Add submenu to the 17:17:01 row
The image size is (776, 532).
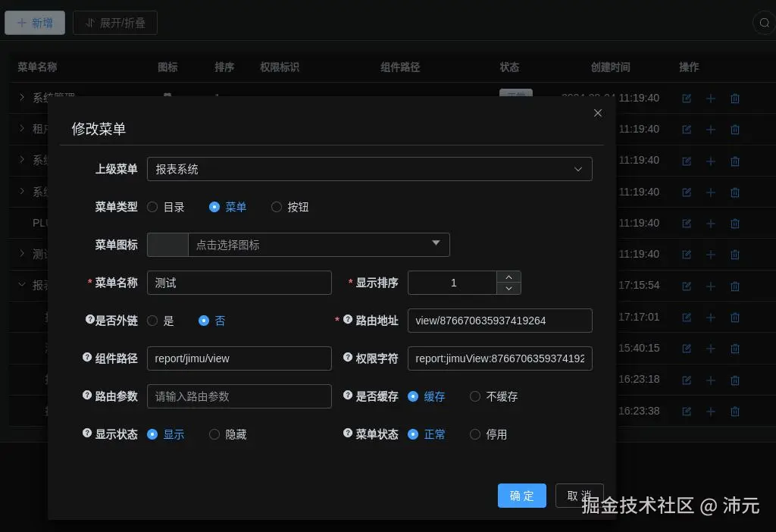pyautogui.click(x=711, y=318)
